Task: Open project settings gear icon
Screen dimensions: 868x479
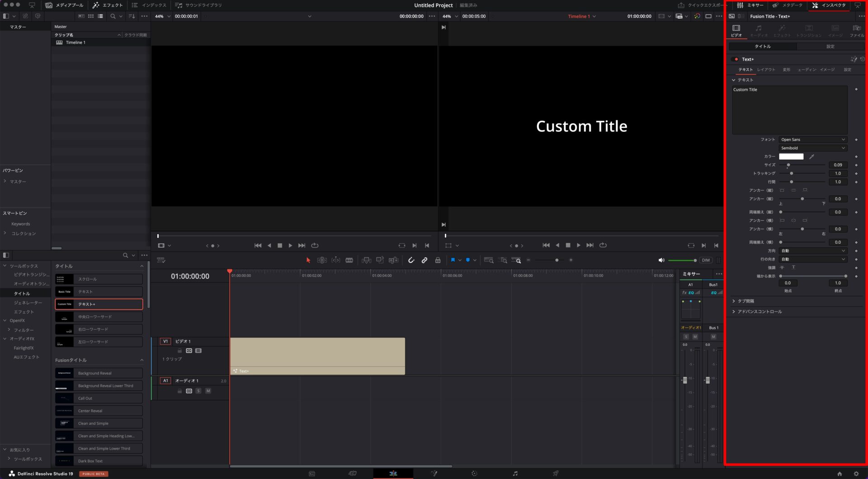Action: coord(856,474)
